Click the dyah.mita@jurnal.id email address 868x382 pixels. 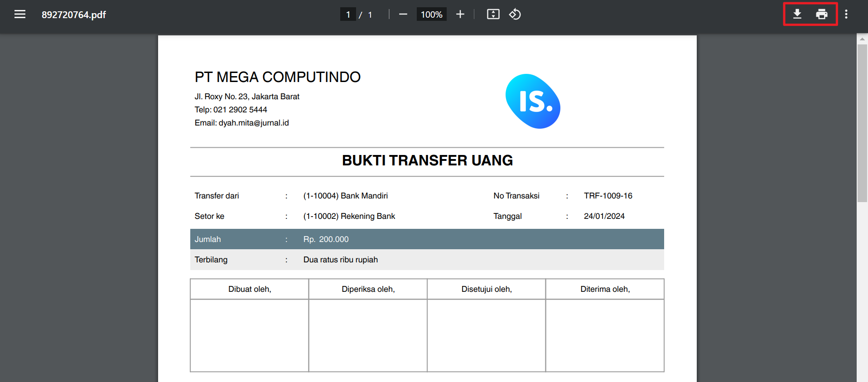254,123
